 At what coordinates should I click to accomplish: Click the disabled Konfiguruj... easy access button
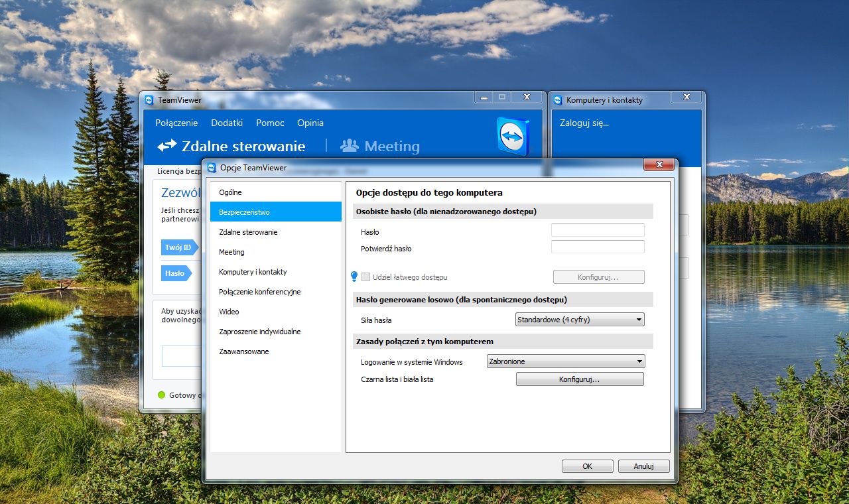tap(598, 277)
